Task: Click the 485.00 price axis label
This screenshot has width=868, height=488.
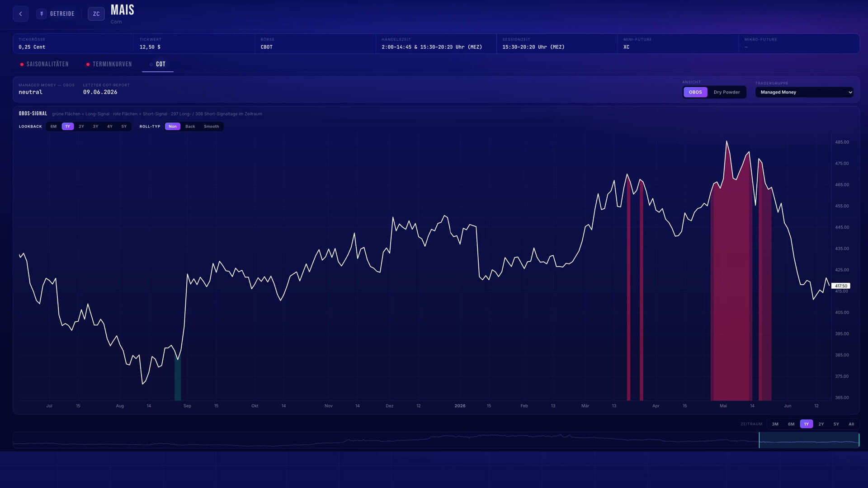Action: (842, 142)
